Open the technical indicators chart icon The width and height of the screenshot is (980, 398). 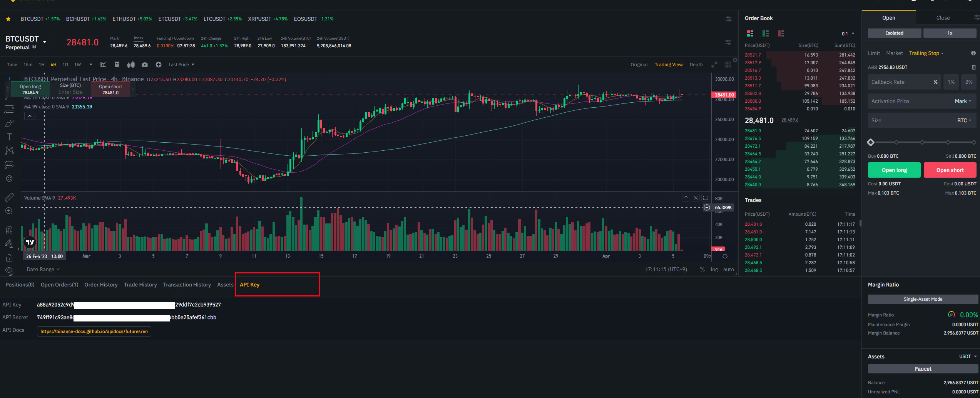(103, 65)
